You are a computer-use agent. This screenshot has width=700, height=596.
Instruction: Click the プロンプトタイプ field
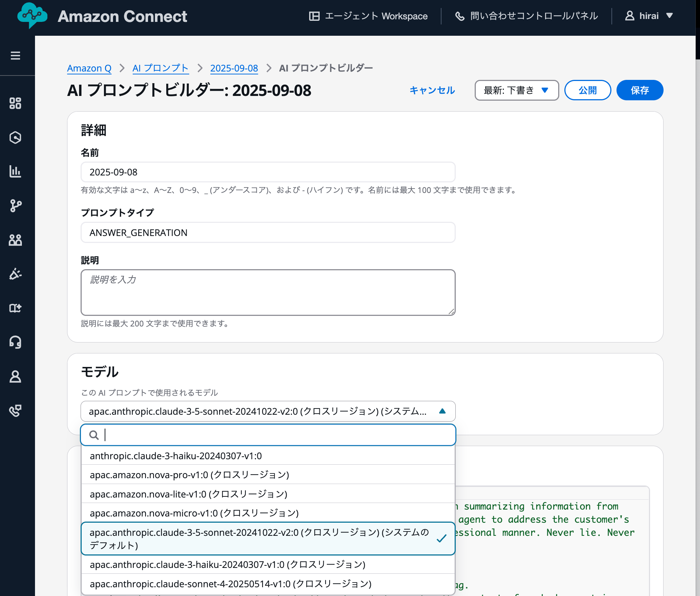click(268, 232)
